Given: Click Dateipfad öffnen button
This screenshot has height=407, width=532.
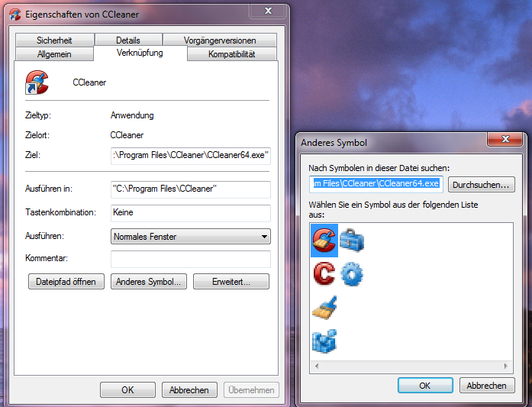Looking at the screenshot, I should (x=66, y=282).
